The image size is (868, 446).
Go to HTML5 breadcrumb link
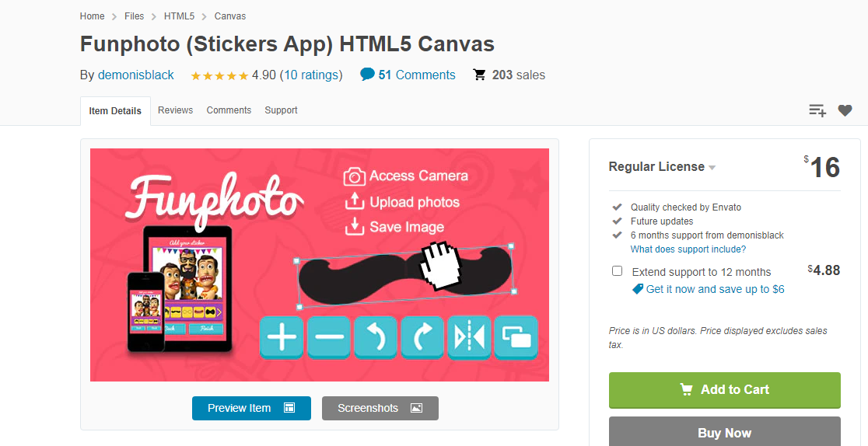(179, 16)
